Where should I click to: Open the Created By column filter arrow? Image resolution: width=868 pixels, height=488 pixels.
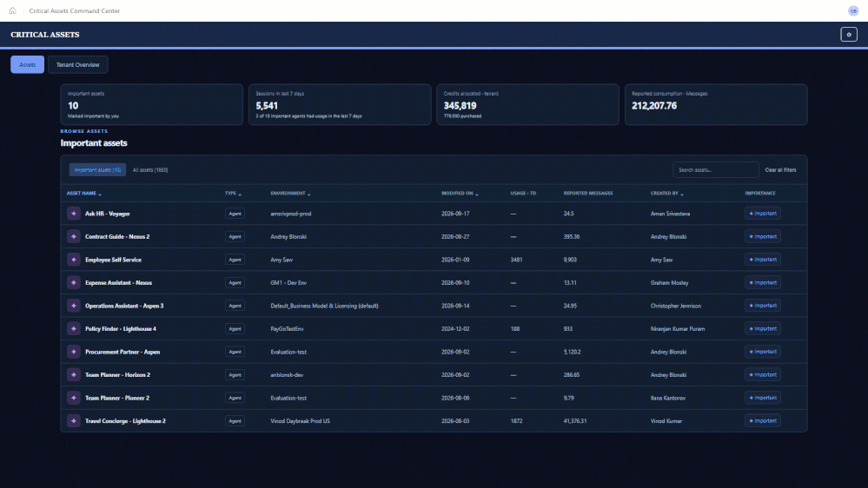(x=682, y=195)
